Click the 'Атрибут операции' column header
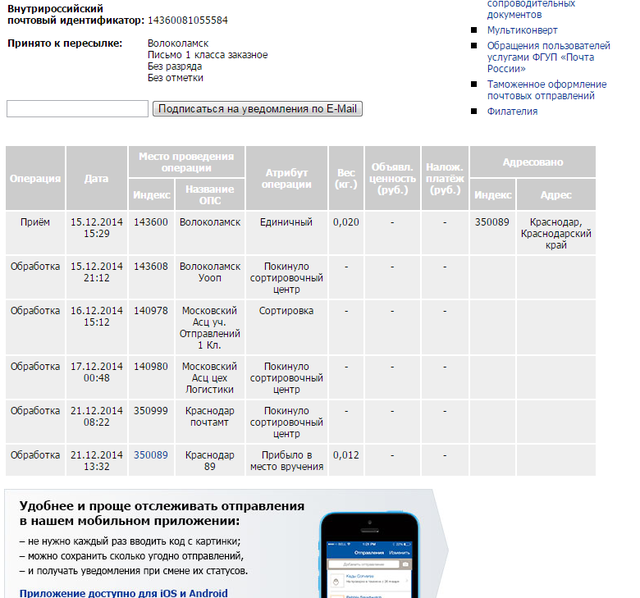The image size is (640, 598). 286,179
